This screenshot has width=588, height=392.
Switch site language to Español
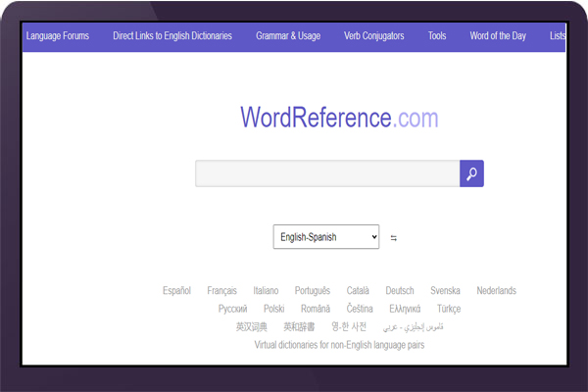coord(176,291)
